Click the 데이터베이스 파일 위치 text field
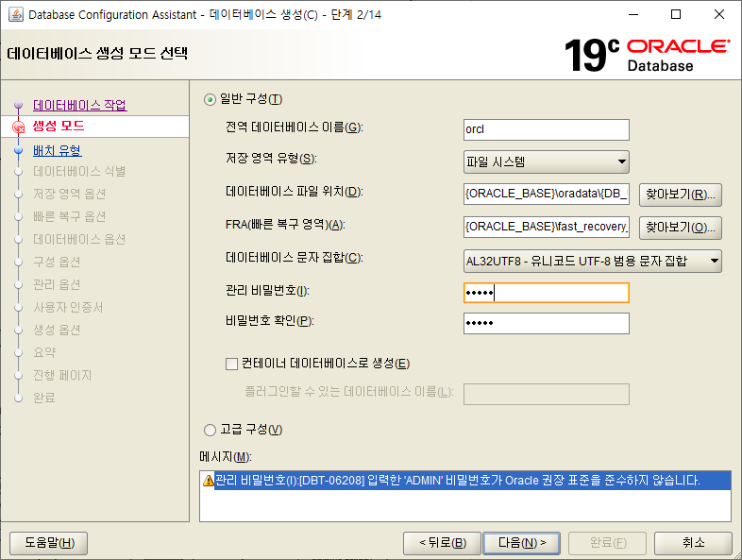Screen dimensions: 742x560 (x=546, y=195)
